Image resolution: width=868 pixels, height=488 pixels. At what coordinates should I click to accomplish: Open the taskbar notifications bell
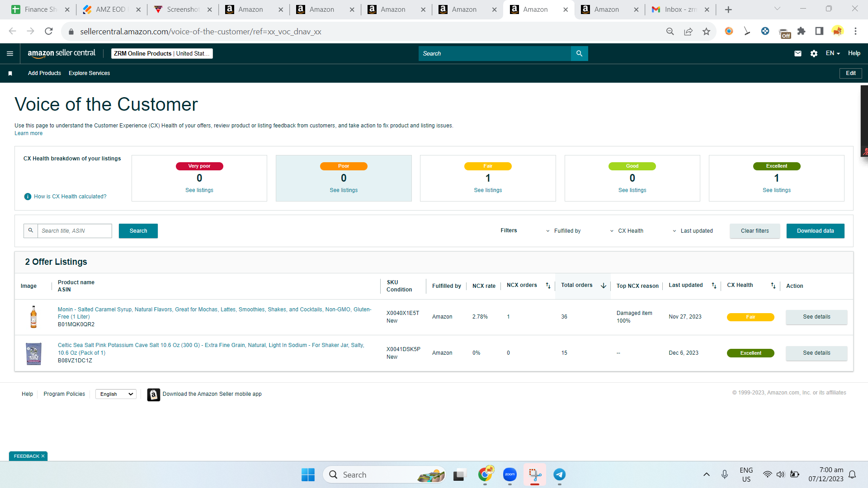pos(852,474)
